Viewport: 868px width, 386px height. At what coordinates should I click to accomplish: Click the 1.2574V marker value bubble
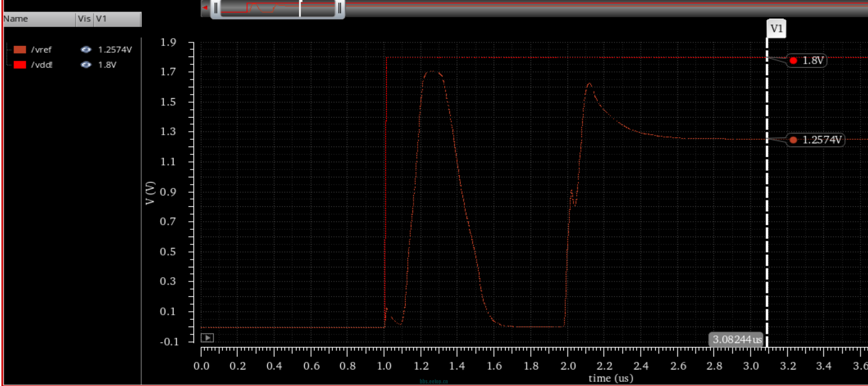[816, 140]
